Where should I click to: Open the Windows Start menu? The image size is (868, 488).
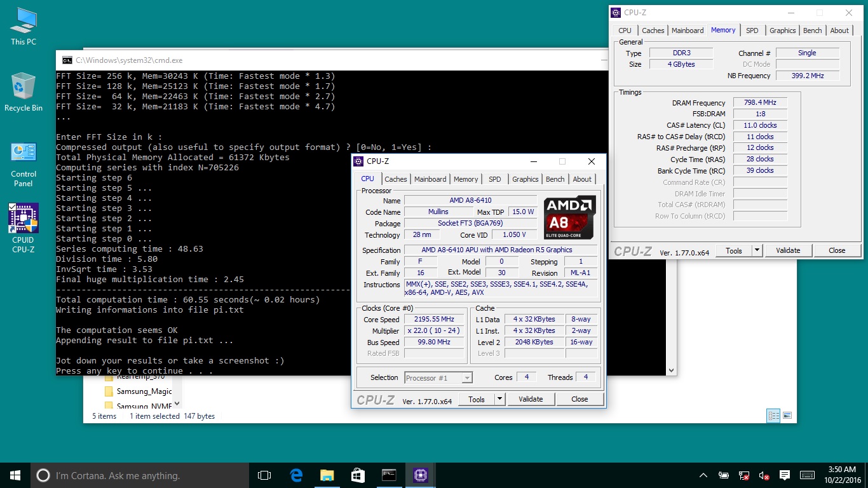click(15, 475)
